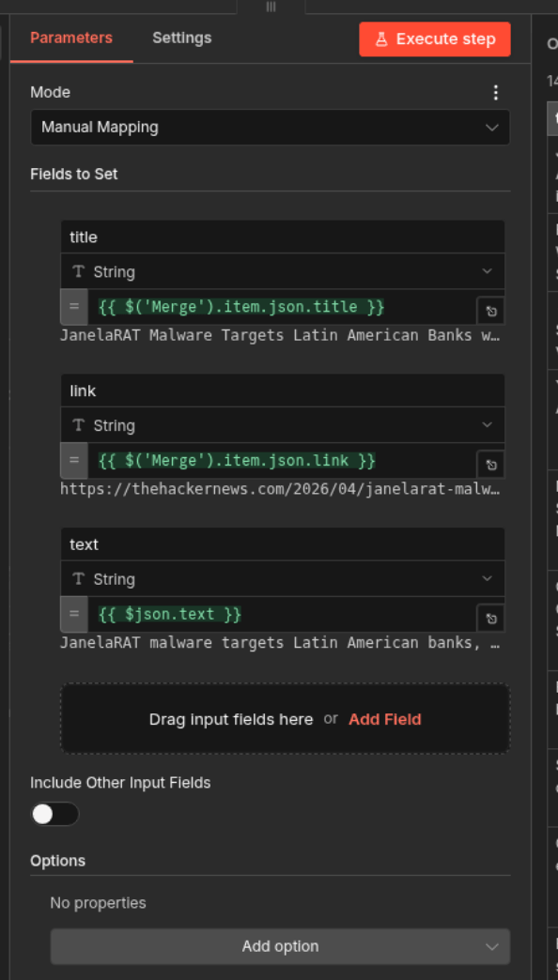Click the String type icon in link row
Viewport: 558px width, 980px height.
pyautogui.click(x=78, y=425)
